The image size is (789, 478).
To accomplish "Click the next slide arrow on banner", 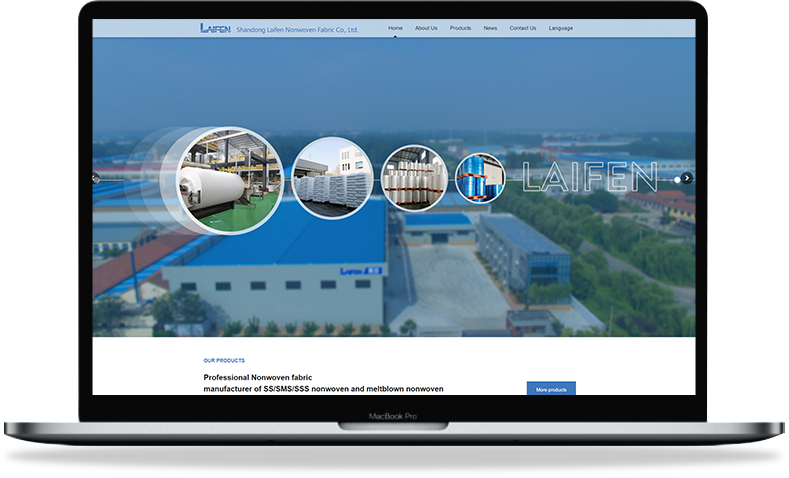I will 687,178.
